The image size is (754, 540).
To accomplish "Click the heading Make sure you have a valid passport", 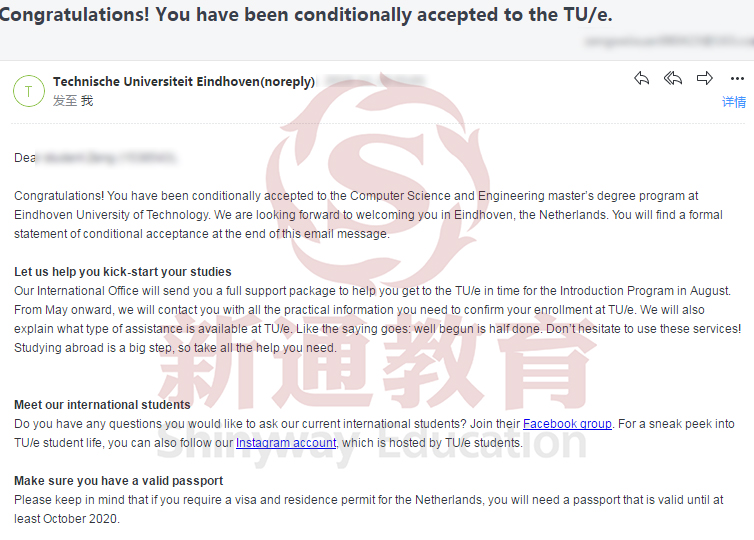I will pos(118,480).
